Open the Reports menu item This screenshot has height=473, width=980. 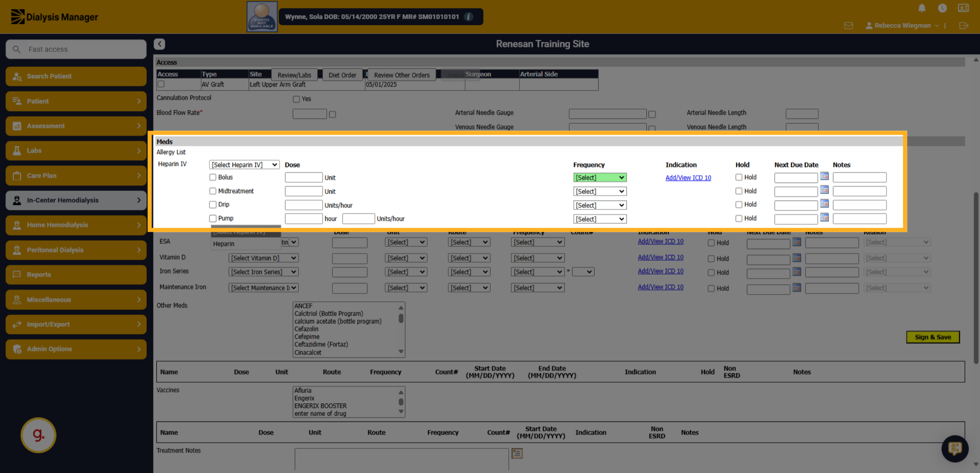pos(76,275)
